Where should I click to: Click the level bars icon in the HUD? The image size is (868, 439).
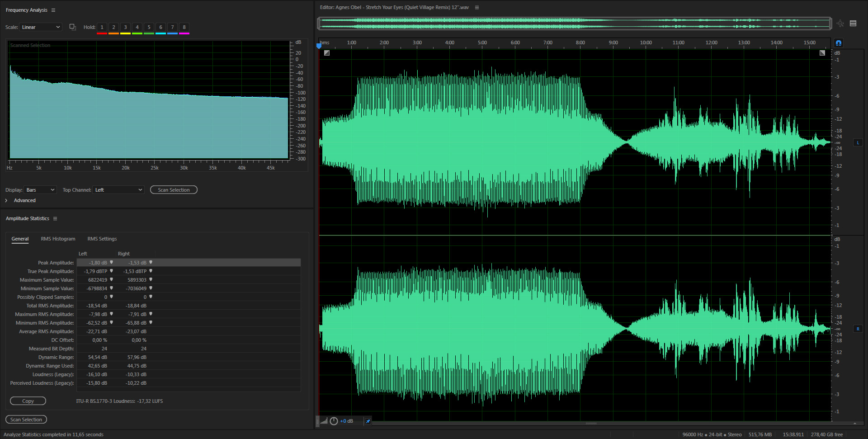click(324, 421)
